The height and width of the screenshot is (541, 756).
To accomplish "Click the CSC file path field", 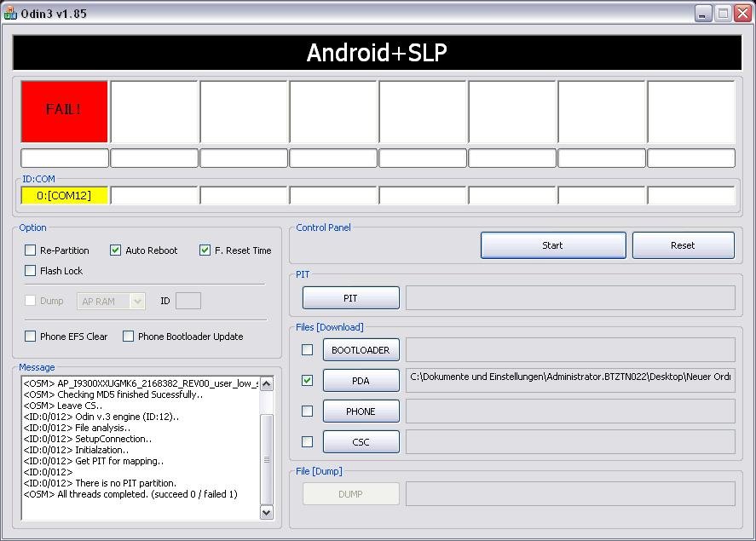I will pos(570,442).
